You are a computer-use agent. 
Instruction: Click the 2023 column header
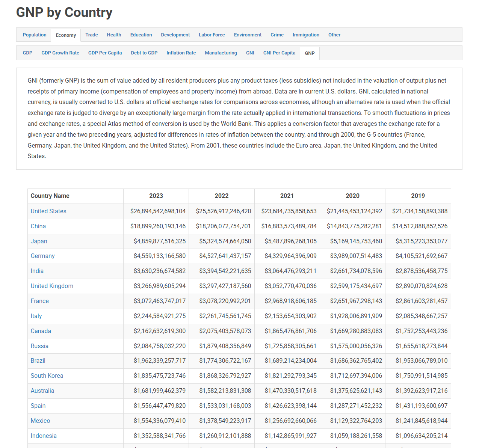click(156, 196)
